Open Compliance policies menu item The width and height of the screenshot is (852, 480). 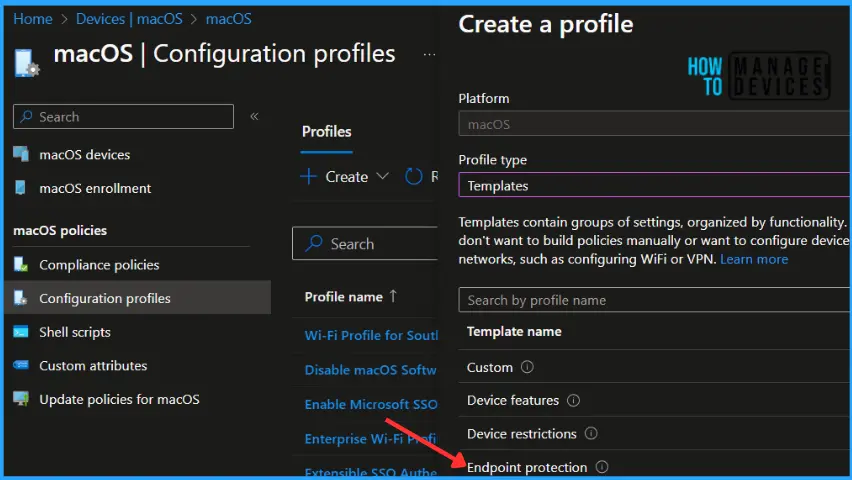tap(99, 265)
